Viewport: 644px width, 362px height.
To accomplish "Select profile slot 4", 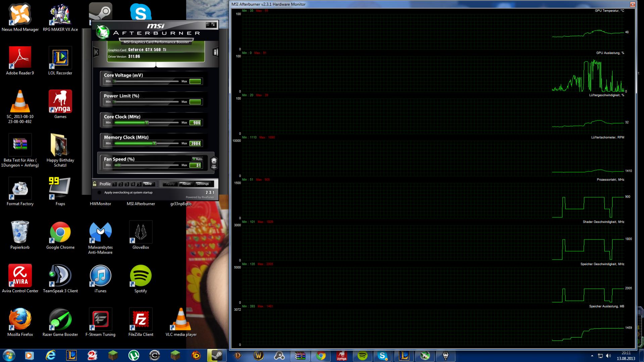I will point(133,184).
